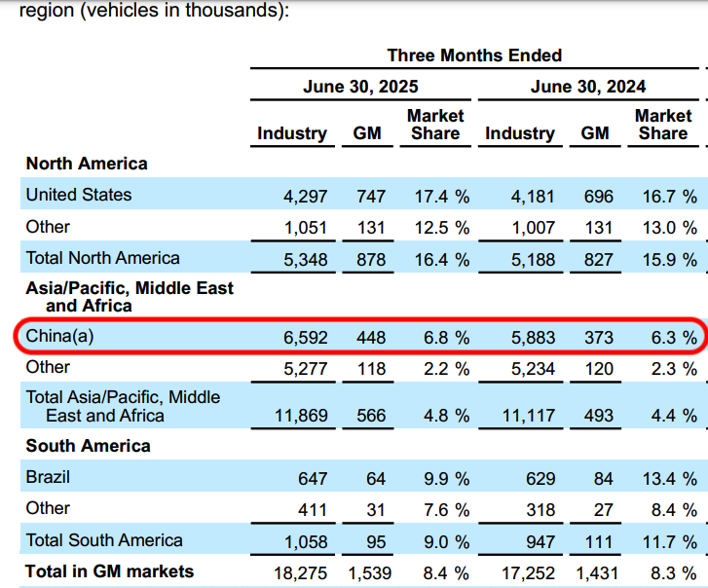Click the Total South America row label
This screenshot has height=588, width=708.
pyautogui.click(x=104, y=540)
